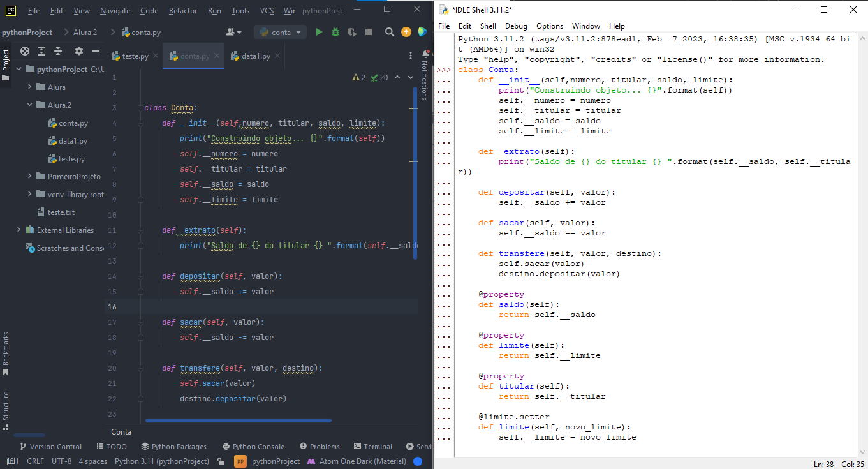The width and height of the screenshot is (868, 469).
Task: Open the Problems tool window
Action: tap(319, 447)
